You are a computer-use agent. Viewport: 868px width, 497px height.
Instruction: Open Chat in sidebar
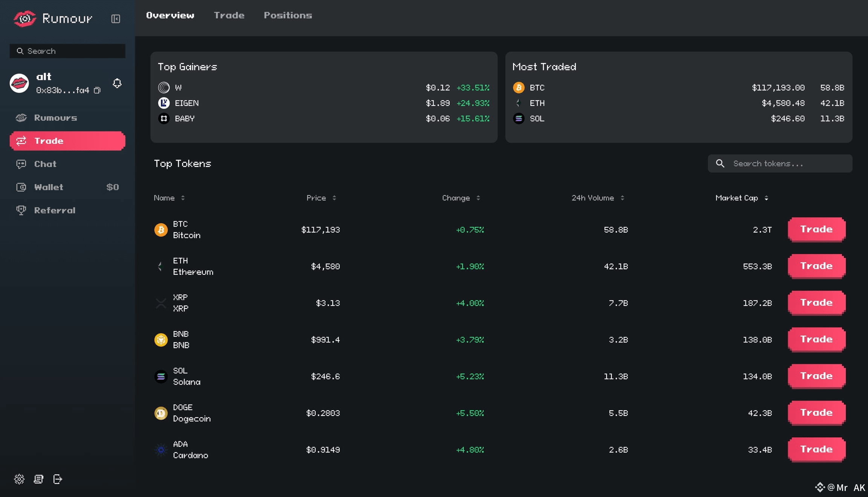(x=45, y=164)
